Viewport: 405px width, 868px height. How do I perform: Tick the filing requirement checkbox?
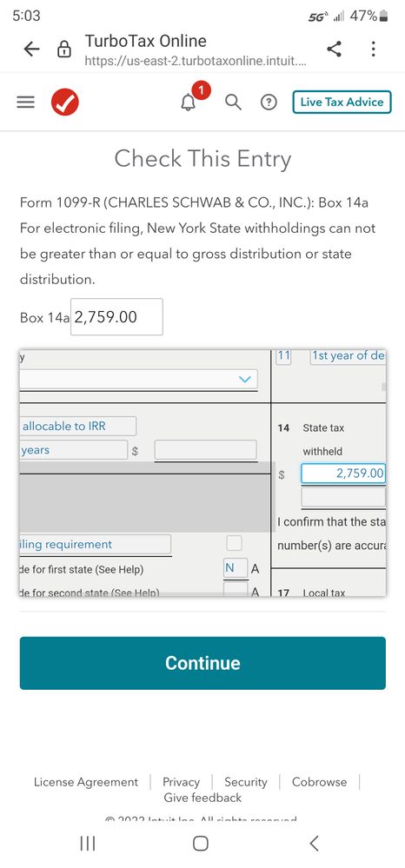pos(235,544)
